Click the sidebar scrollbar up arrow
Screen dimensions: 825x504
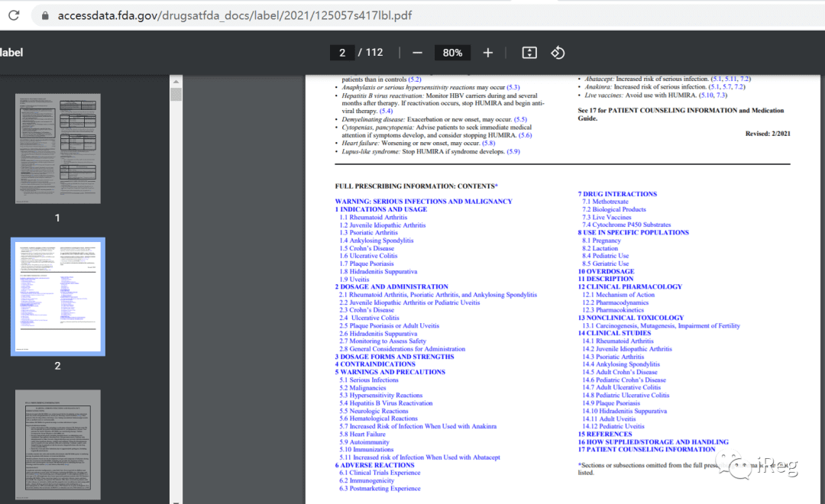pos(176,82)
